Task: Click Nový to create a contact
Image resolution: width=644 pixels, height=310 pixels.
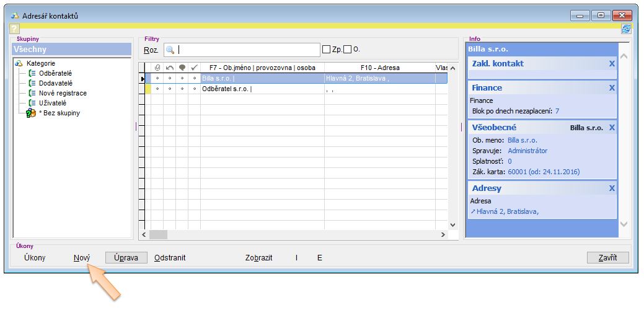Action: point(82,258)
